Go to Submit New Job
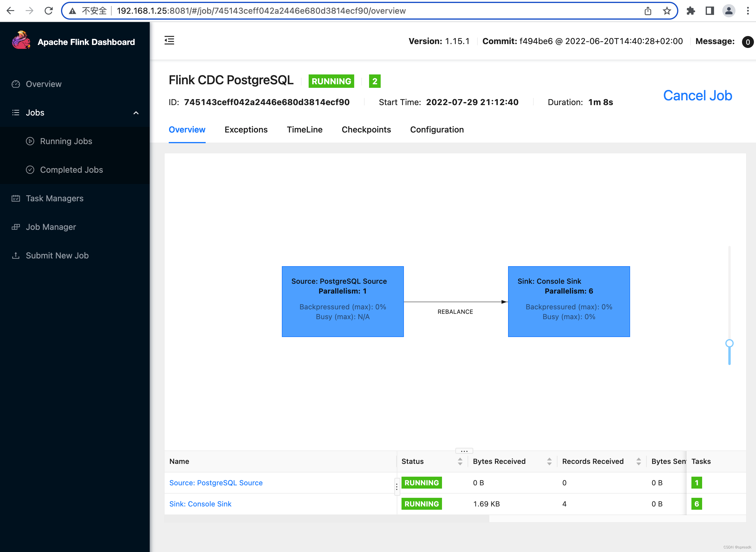This screenshot has width=756, height=552. tap(57, 256)
